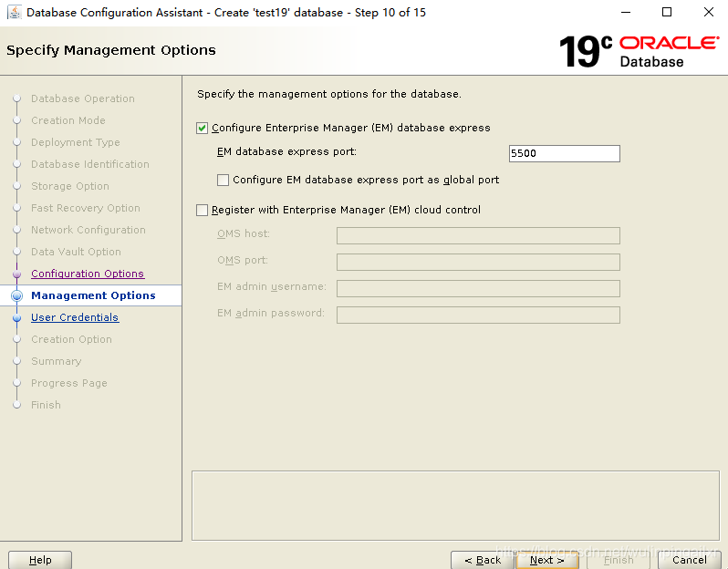728x569 pixels.
Task: Enable EM database express port as global port
Action: coord(223,180)
